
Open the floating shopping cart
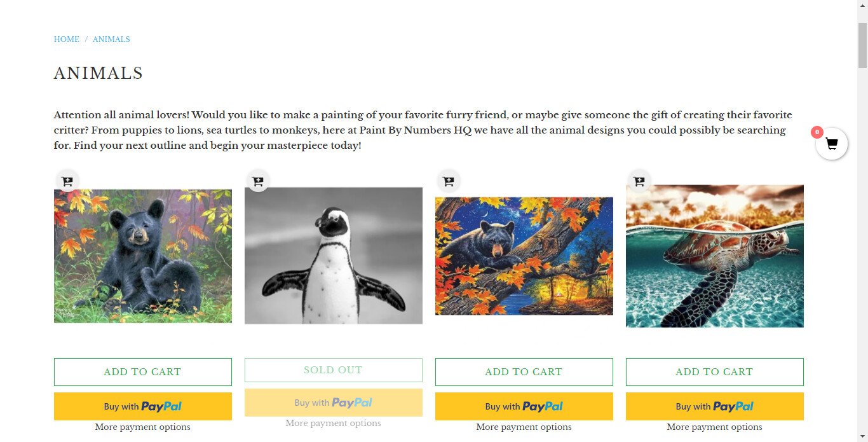pyautogui.click(x=831, y=144)
